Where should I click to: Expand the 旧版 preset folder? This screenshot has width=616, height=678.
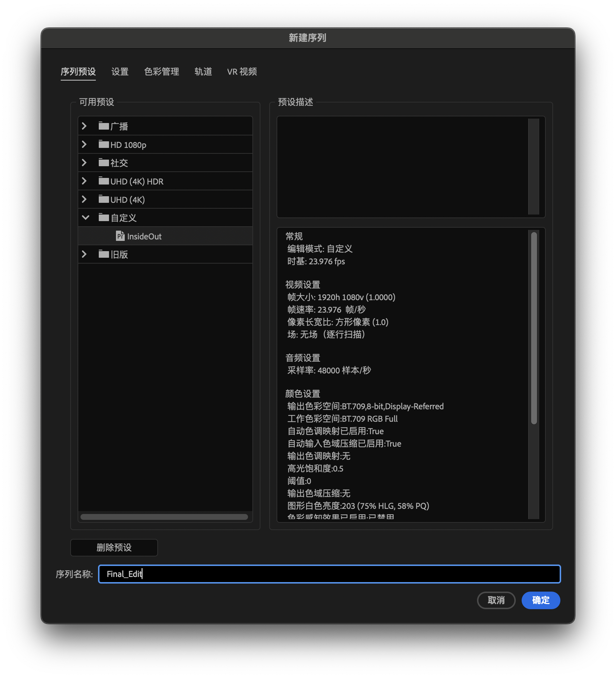coord(84,254)
